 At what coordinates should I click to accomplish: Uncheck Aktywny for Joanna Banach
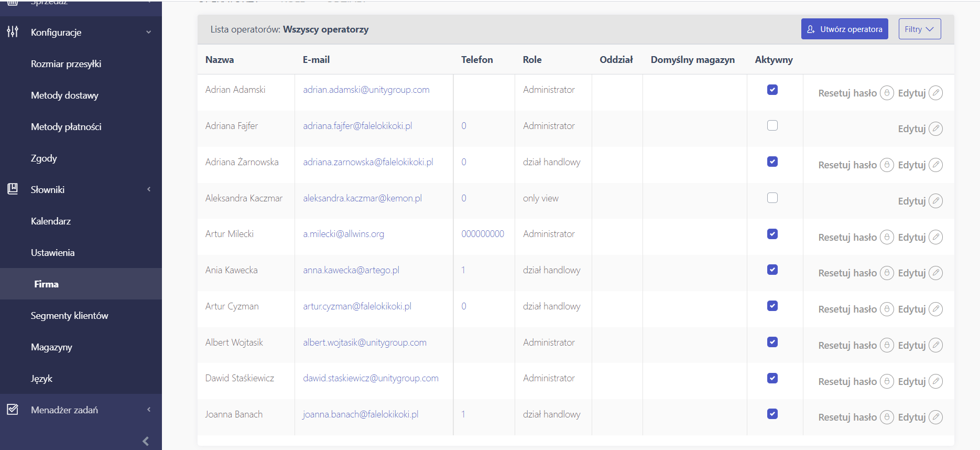pos(772,414)
